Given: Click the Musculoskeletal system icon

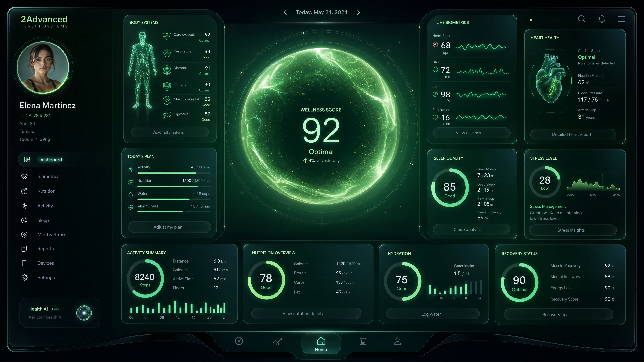Looking at the screenshot, I should pyautogui.click(x=167, y=100).
